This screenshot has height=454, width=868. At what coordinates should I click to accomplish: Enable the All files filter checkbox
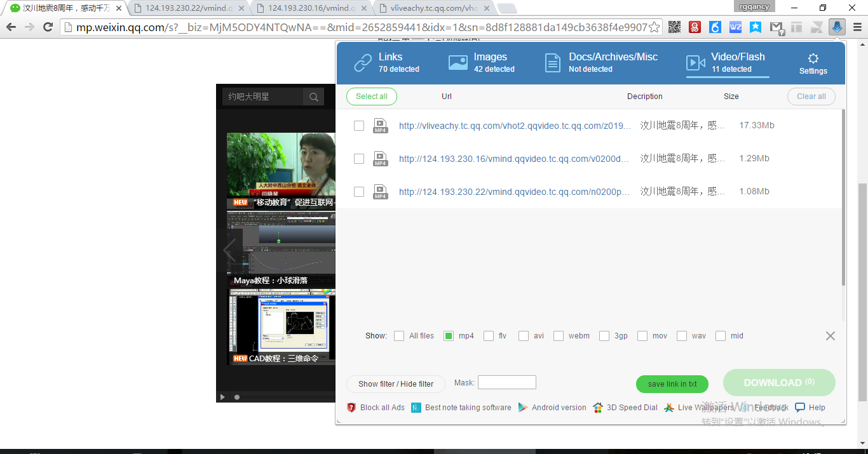coord(399,336)
